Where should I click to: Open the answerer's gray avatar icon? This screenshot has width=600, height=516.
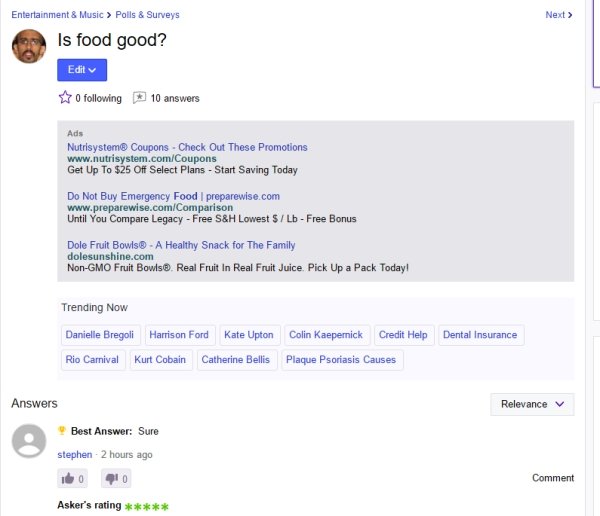(x=29, y=441)
